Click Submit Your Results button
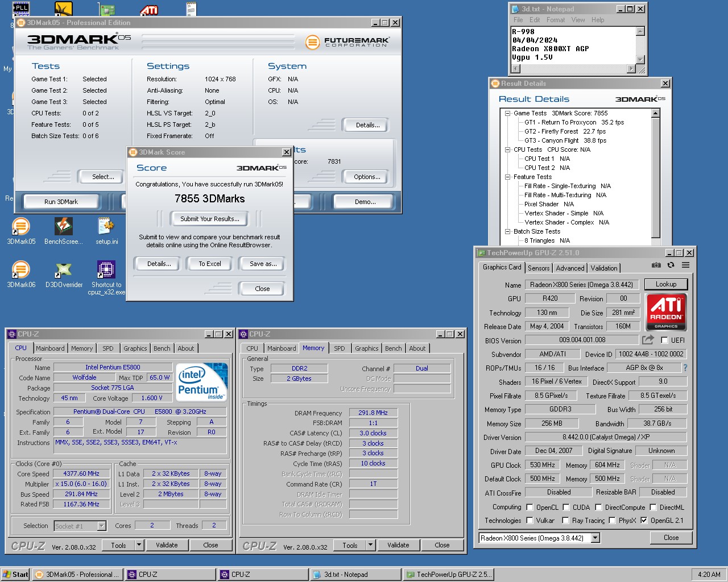 210,219
